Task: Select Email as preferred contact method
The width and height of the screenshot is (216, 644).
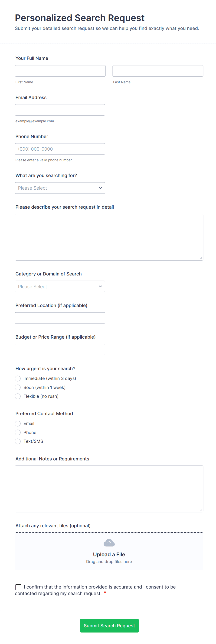Action: point(18,423)
